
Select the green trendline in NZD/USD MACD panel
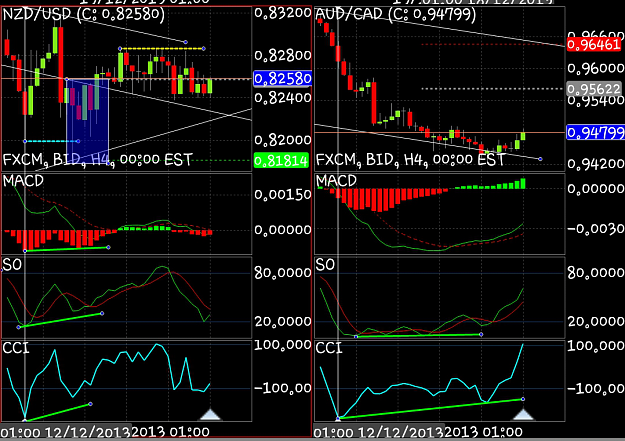click(67, 249)
